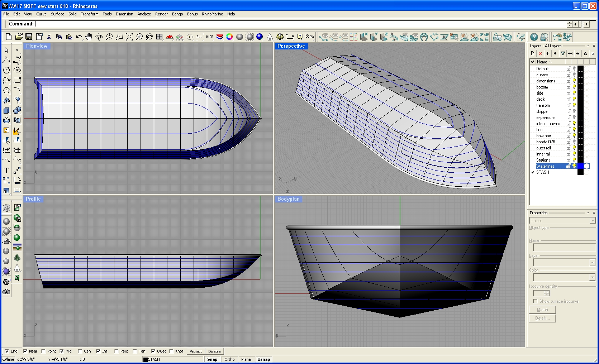
Task: Uncheck the Mid osnap checkbox
Action: pos(62,351)
